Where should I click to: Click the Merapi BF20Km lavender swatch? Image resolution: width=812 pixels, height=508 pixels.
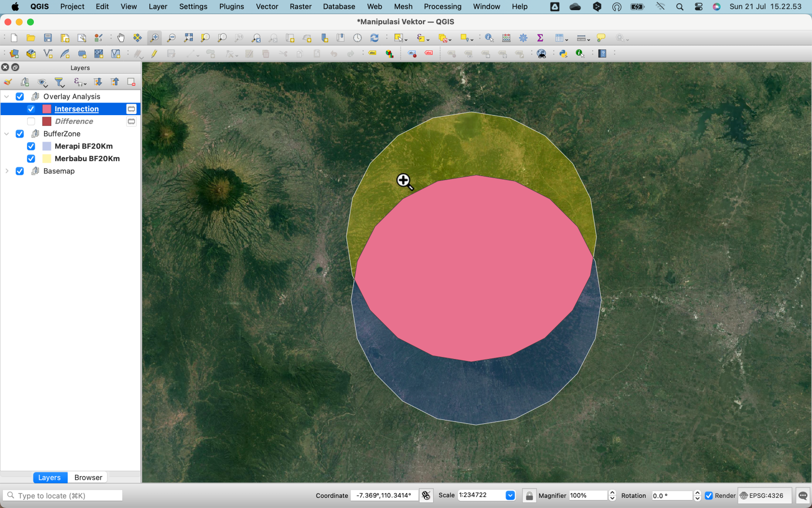tap(47, 146)
